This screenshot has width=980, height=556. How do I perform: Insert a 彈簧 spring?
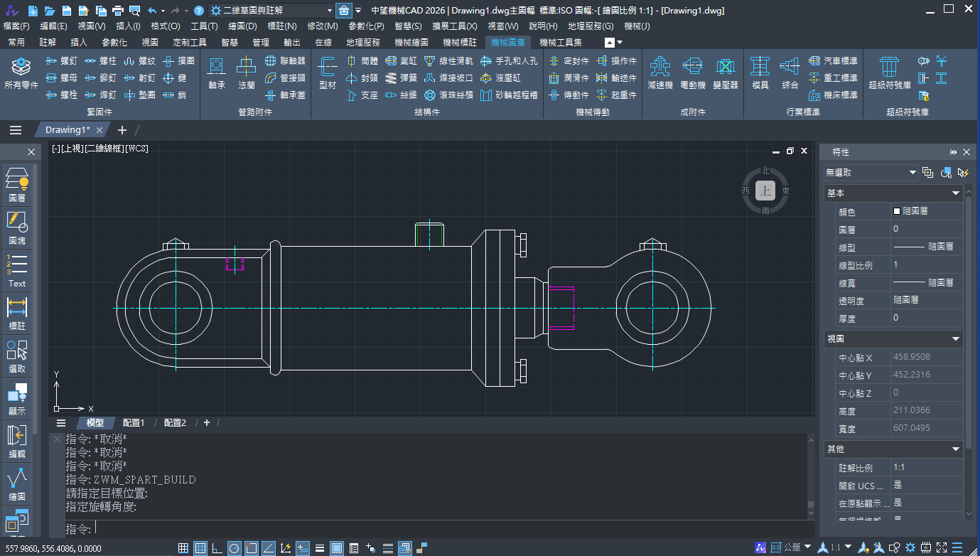coord(401,78)
